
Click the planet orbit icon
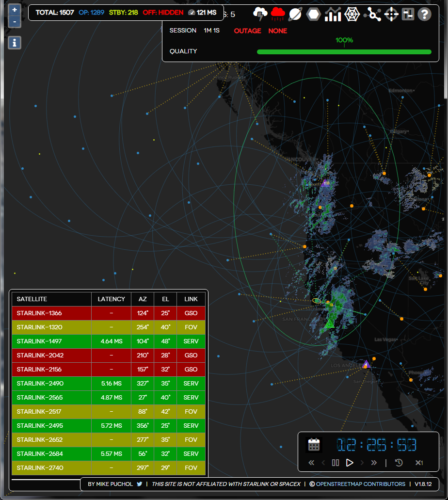coord(295,15)
